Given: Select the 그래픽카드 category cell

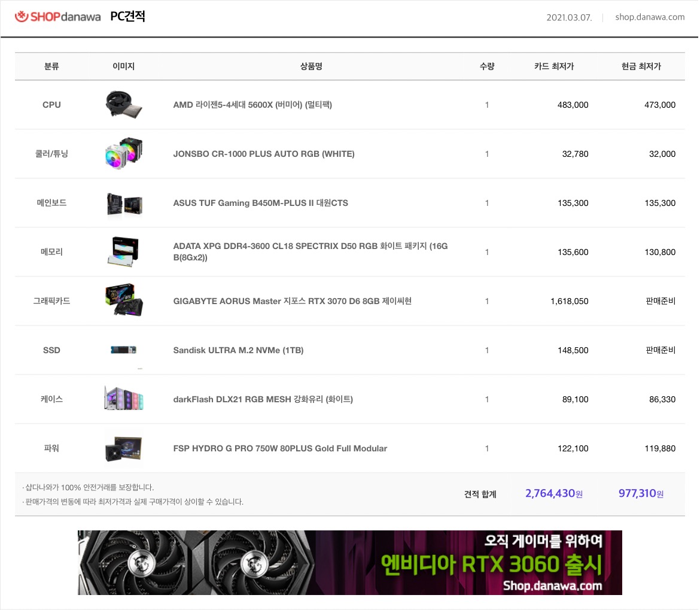Looking at the screenshot, I should pyautogui.click(x=51, y=301).
